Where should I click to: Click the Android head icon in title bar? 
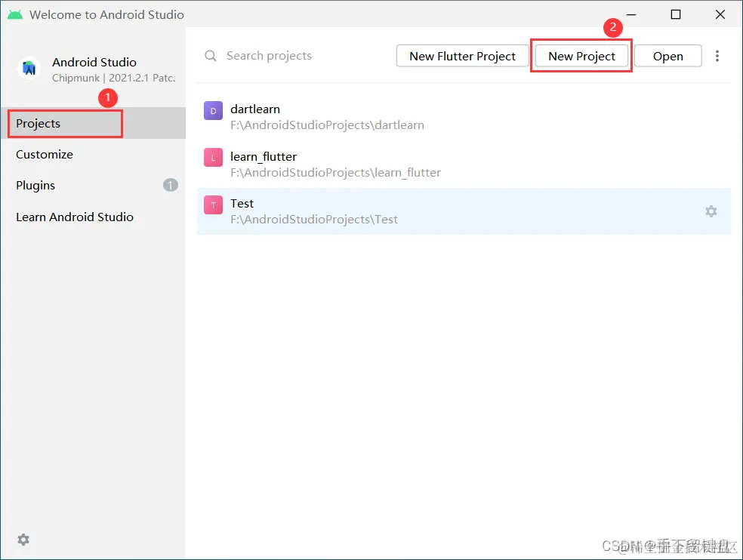(x=15, y=14)
